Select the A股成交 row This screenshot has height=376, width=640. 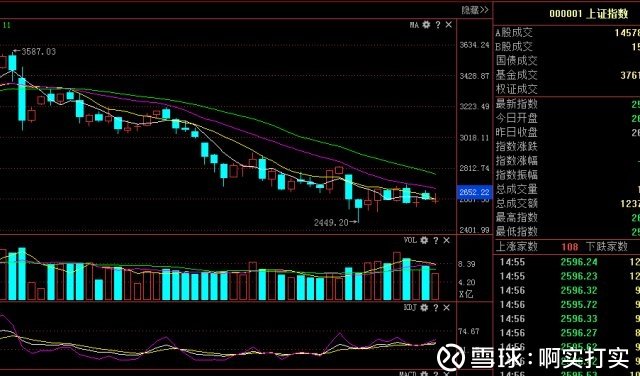pos(567,33)
